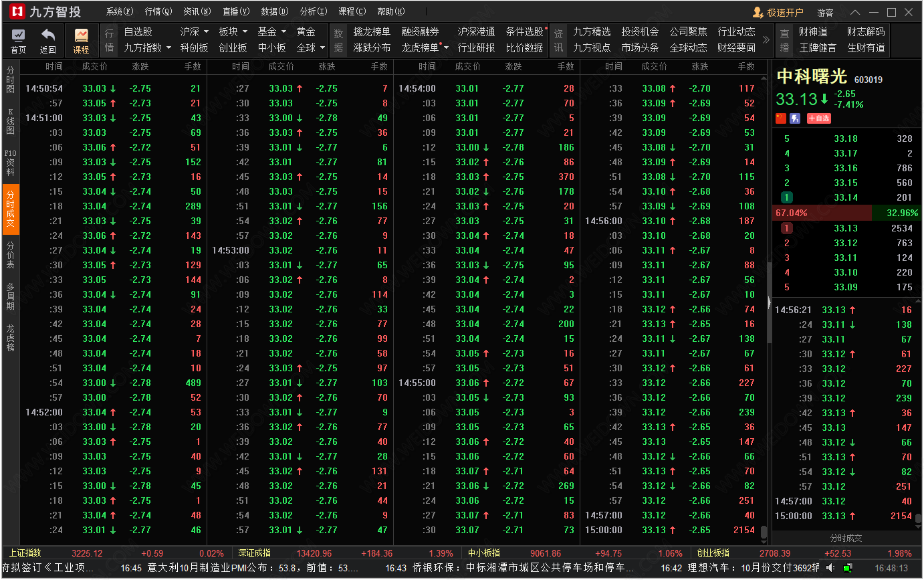Open 市场头条 news section

coord(640,47)
